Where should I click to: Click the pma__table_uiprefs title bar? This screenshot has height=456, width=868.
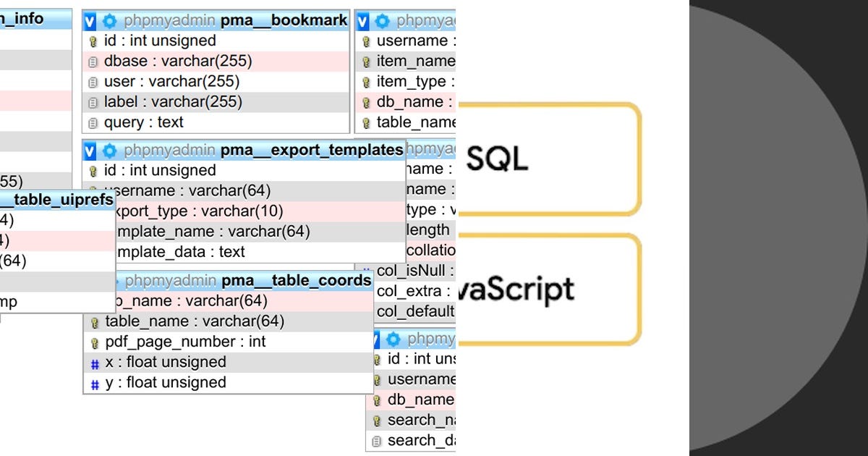pyautogui.click(x=58, y=200)
